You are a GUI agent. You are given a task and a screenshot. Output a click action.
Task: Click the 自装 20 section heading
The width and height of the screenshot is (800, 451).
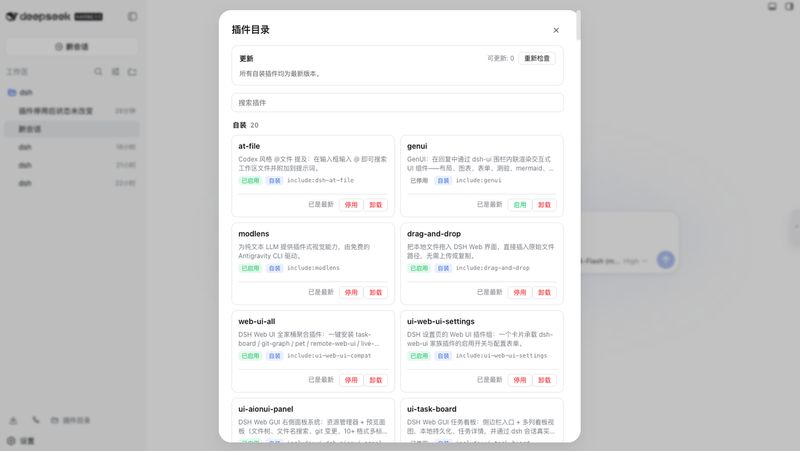(x=245, y=125)
